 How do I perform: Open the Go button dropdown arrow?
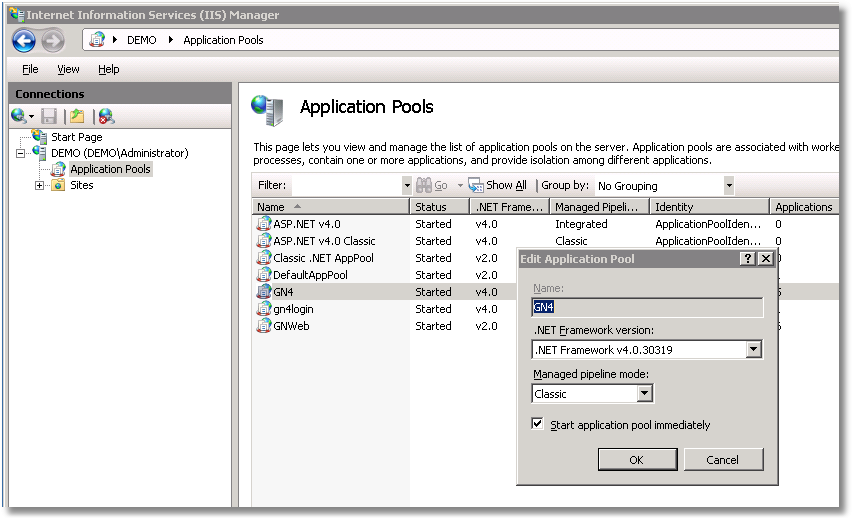[x=460, y=185]
